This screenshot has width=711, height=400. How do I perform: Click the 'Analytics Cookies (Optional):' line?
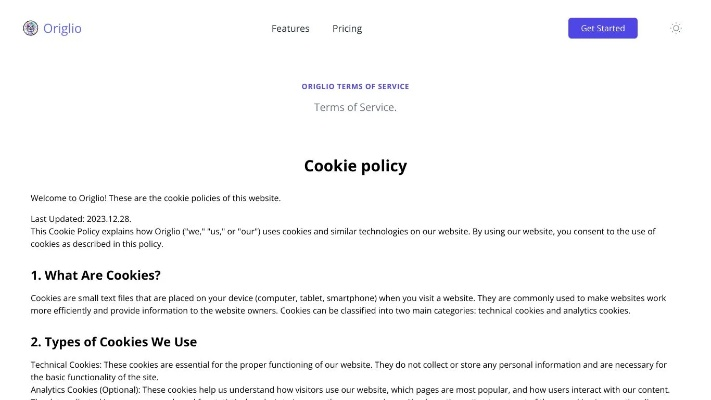point(340,390)
